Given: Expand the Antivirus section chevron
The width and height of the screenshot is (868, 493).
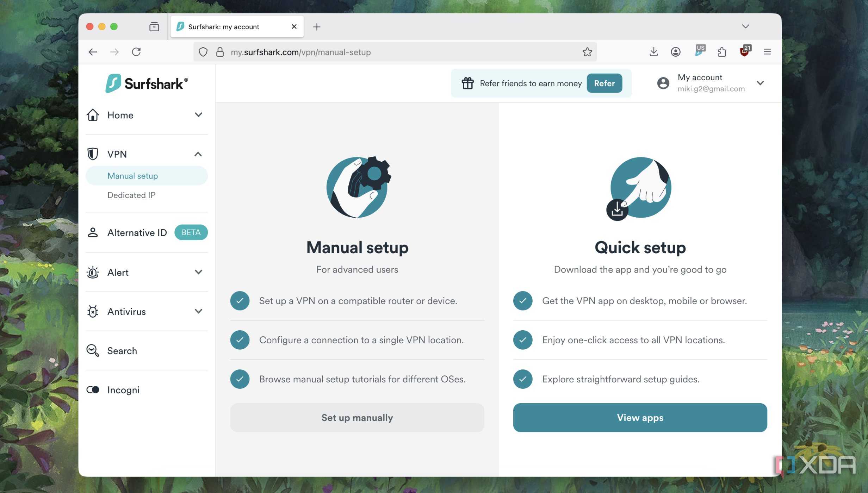Looking at the screenshot, I should click(x=198, y=311).
